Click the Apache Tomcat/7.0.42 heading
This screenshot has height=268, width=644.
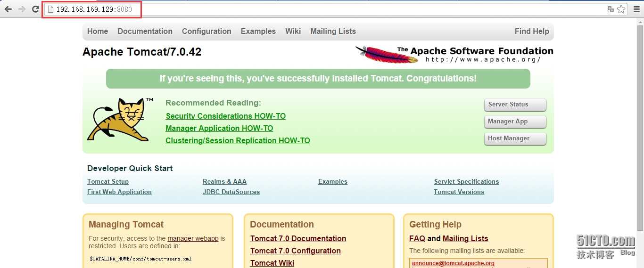(x=142, y=52)
